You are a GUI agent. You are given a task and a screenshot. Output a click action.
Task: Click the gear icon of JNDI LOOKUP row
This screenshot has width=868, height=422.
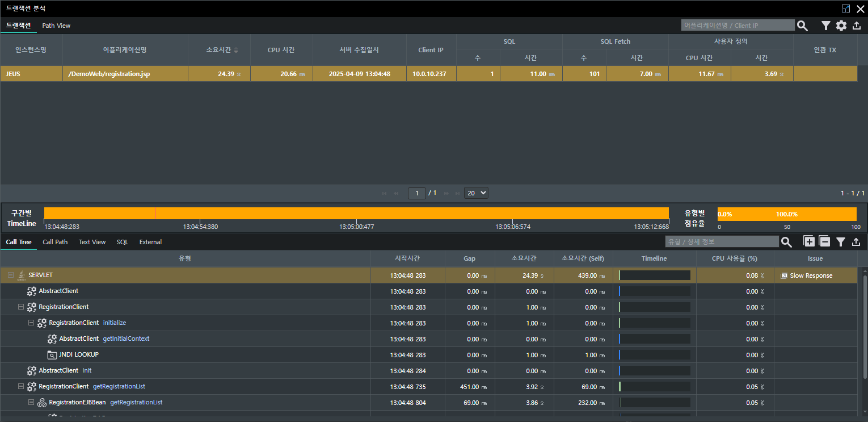click(52, 355)
